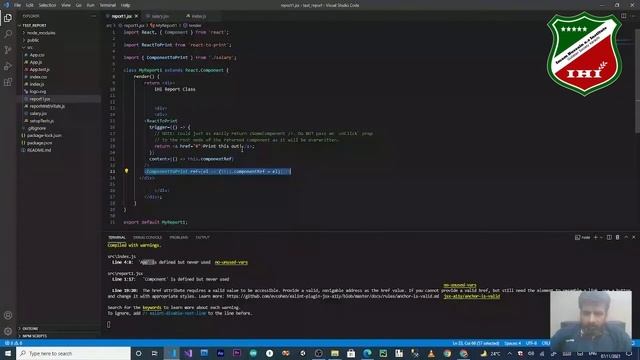Open the Extensions view
The width and height of the screenshot is (640, 360).
tap(8, 82)
